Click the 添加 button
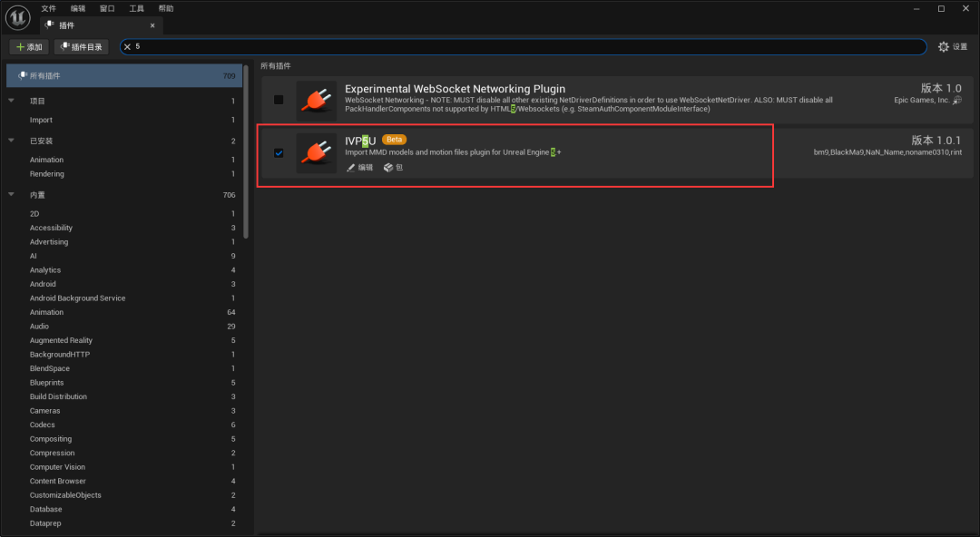980x537 pixels. [x=29, y=47]
